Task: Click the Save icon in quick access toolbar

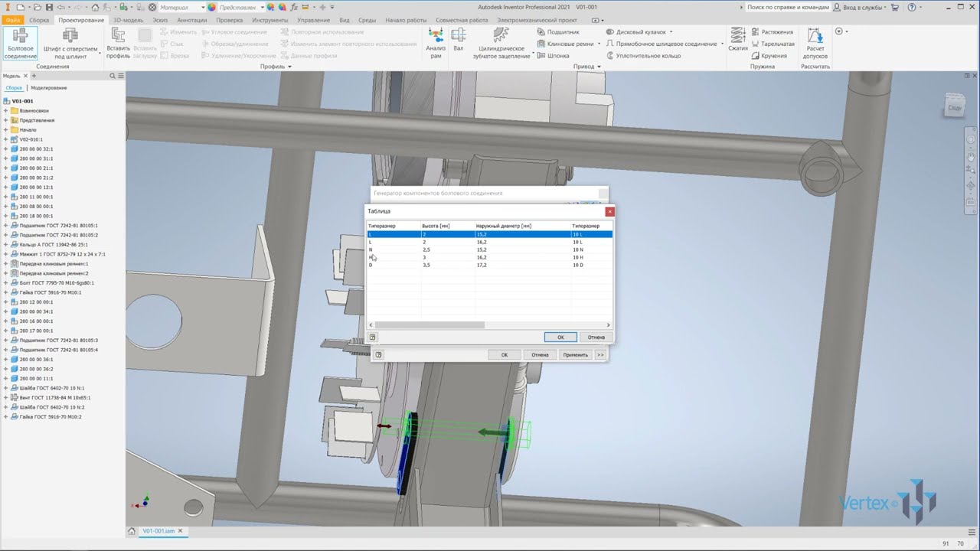Action: tap(49, 7)
